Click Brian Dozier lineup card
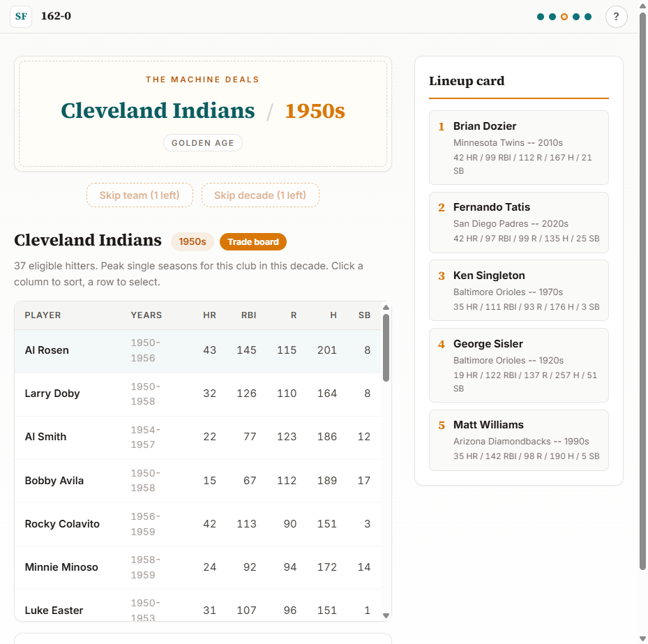Screen dimensions: 648x644 click(x=519, y=147)
